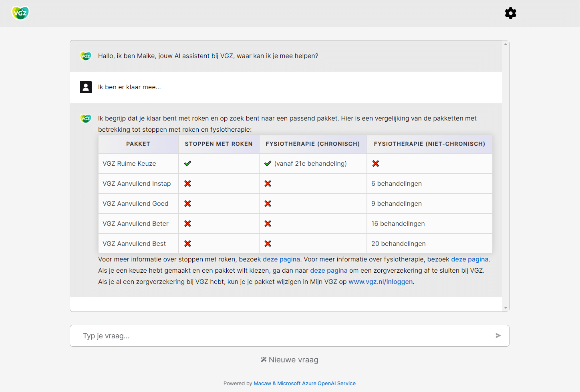This screenshot has width=580, height=392.
Task: Open 'deze pagina' link about stoppen met roken
Action: [281, 259]
